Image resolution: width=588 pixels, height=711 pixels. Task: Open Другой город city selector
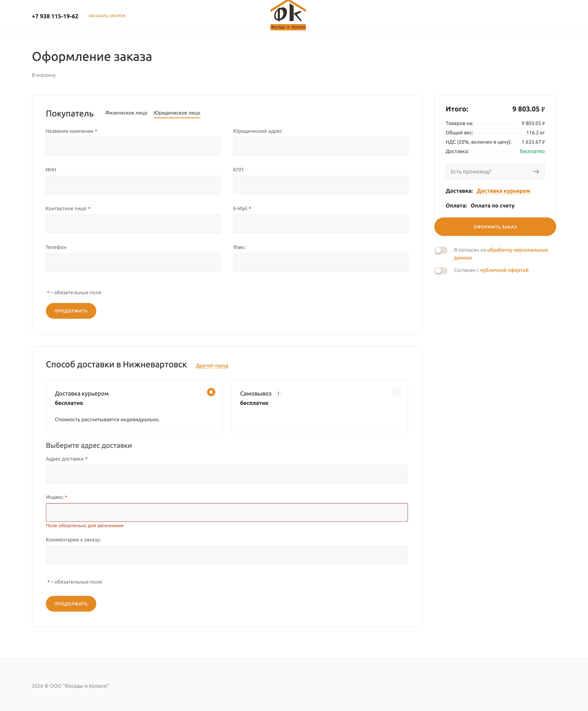click(x=212, y=366)
